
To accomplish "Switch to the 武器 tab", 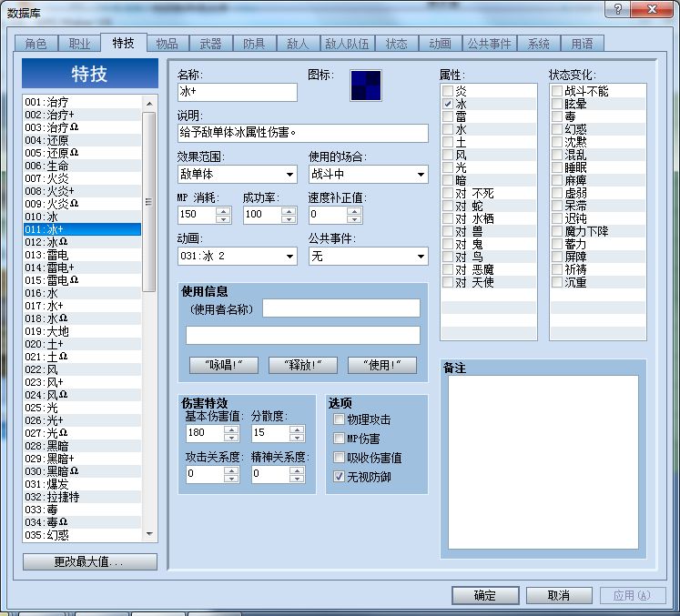I will [x=211, y=44].
